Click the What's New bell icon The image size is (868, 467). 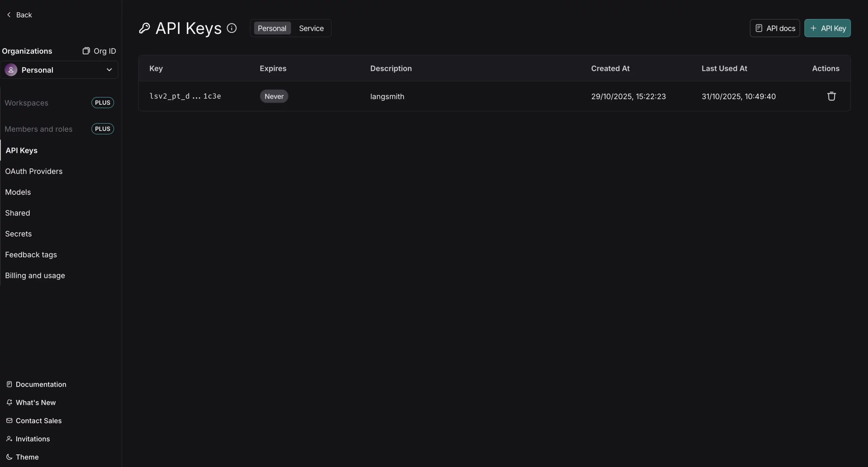10,402
